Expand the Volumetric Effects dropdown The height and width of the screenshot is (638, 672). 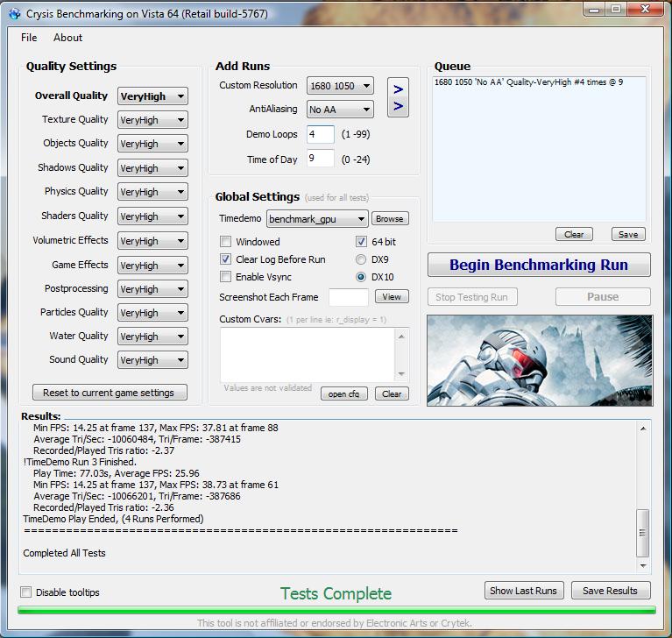click(152, 240)
